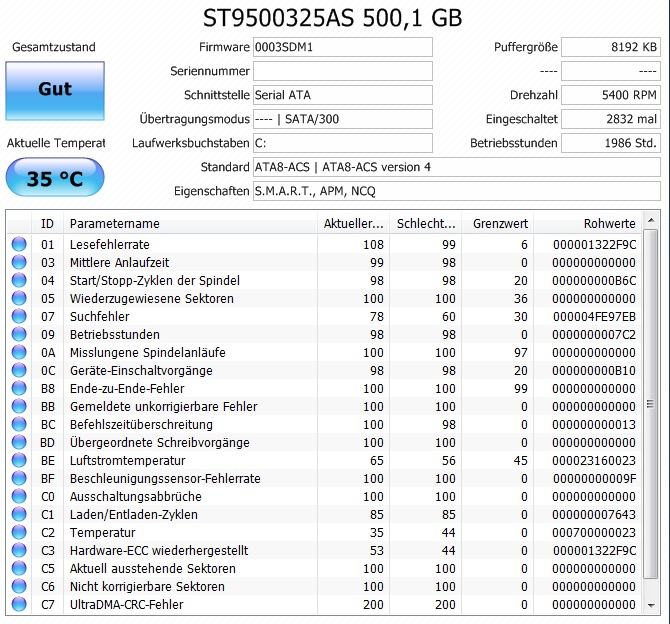Screen dimensions: 670x624
Task: Click the raw value 000700000023
Action: click(594, 532)
